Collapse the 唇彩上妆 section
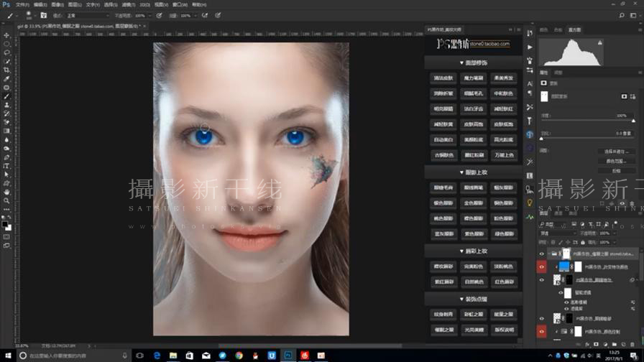 tap(474, 251)
